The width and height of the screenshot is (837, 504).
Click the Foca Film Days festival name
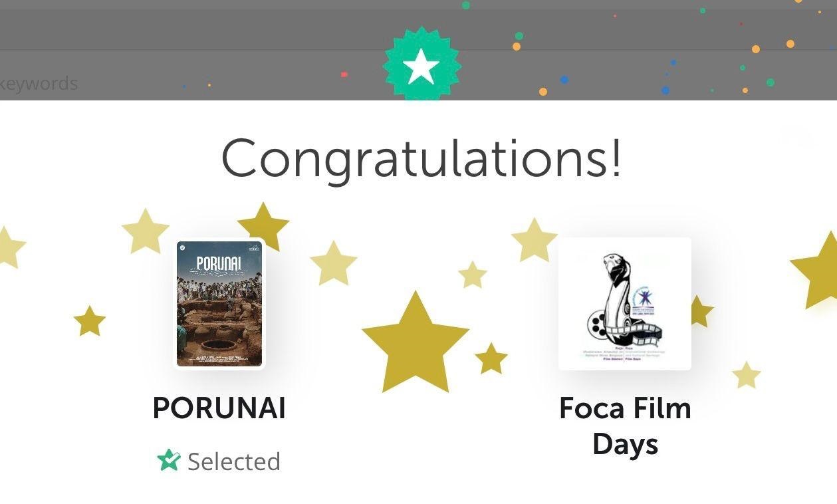(x=625, y=426)
